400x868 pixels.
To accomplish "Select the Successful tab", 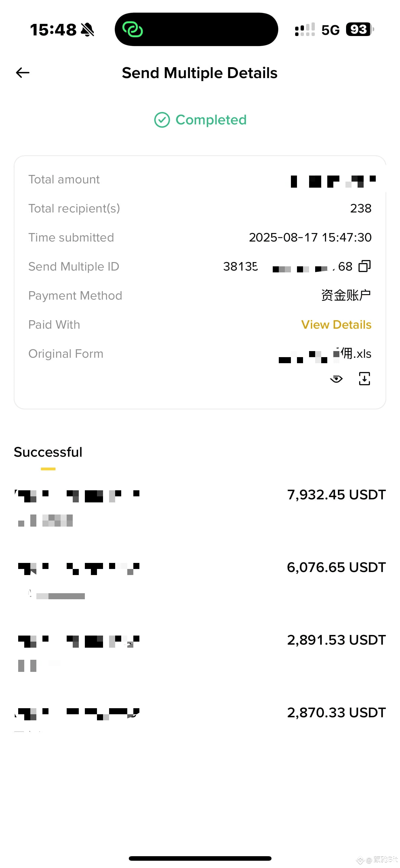I will click(x=48, y=452).
